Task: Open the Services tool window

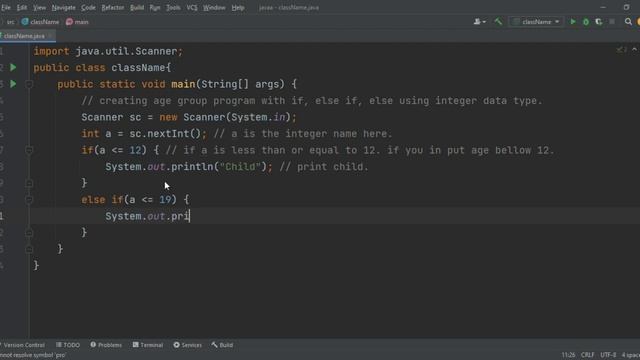Action: tap(187, 345)
